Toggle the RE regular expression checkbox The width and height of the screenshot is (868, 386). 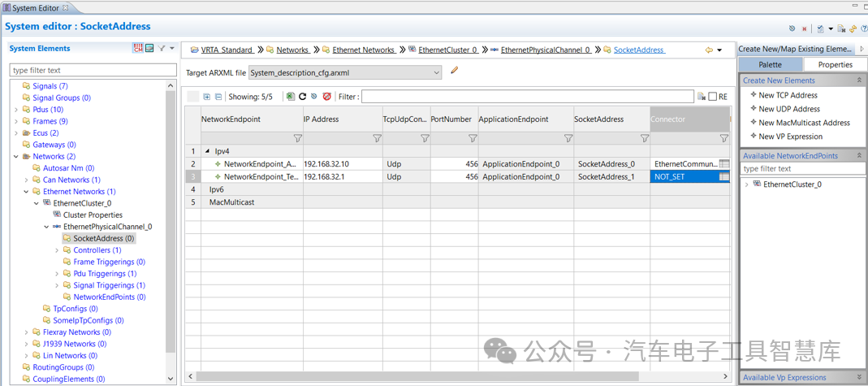tap(713, 97)
